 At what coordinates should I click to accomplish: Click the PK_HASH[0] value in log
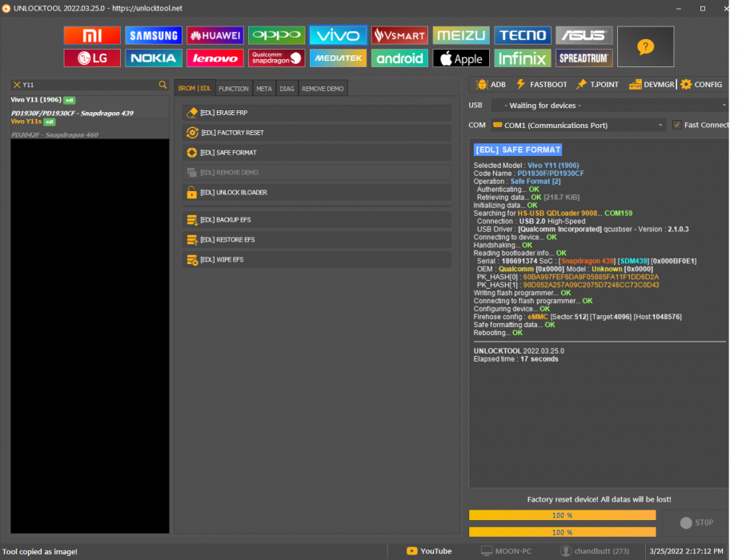coord(591,277)
